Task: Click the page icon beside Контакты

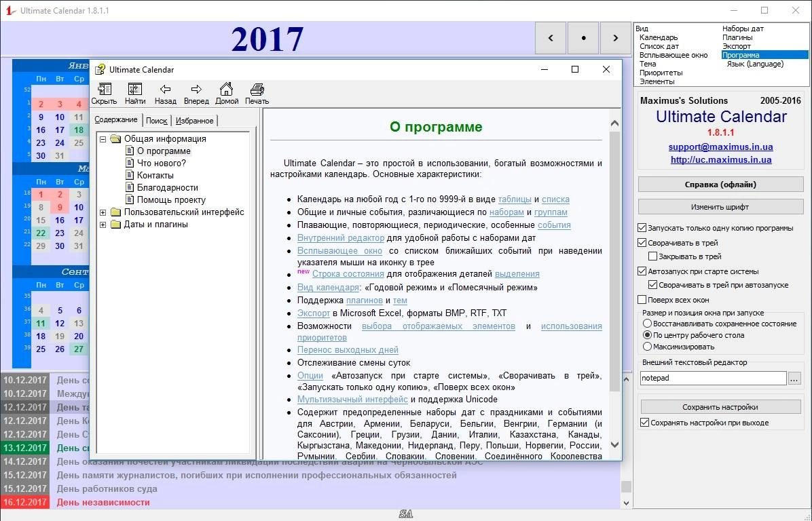Action: click(x=130, y=176)
